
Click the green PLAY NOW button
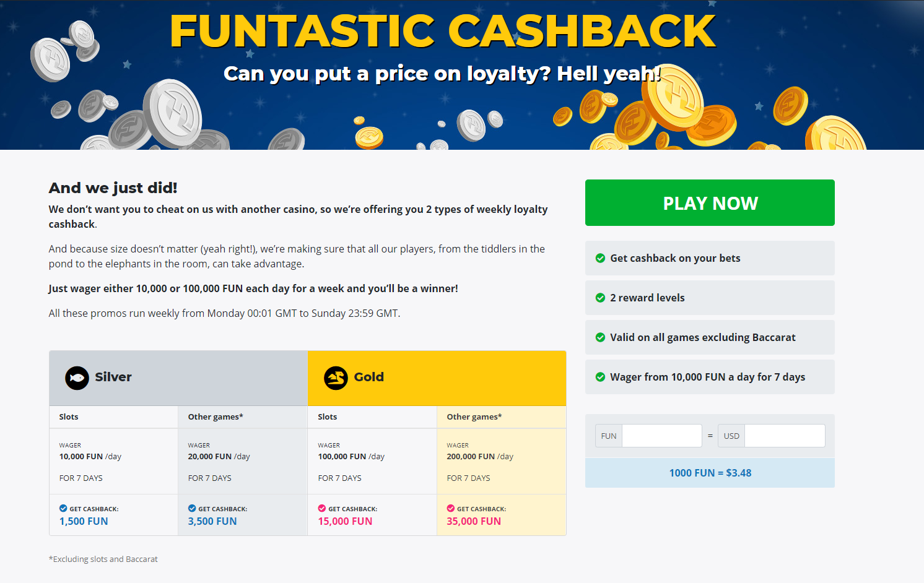click(710, 203)
